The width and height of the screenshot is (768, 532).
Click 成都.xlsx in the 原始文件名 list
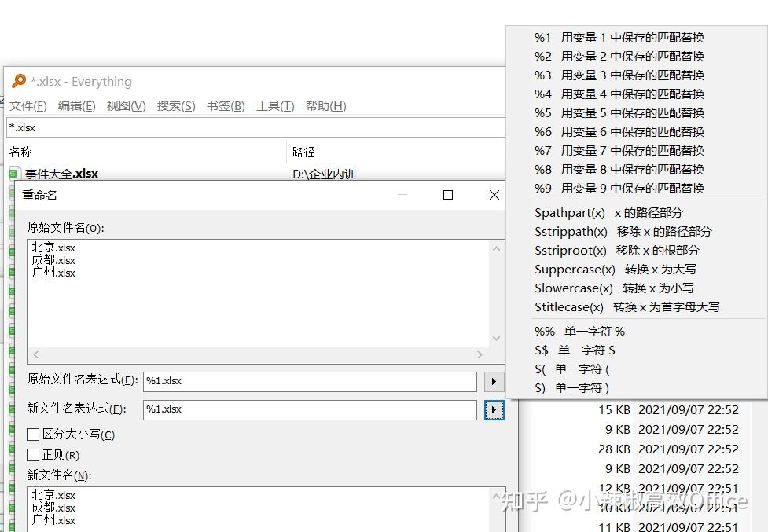pos(53,260)
